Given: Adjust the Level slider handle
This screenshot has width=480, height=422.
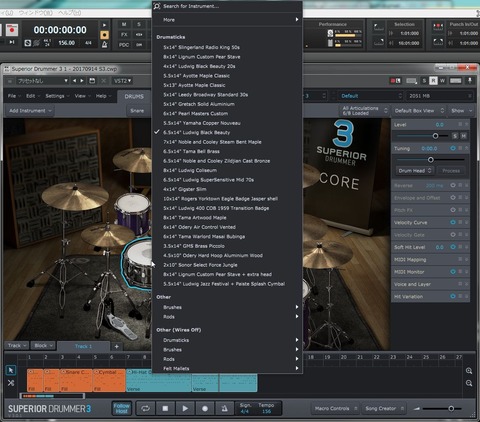Looking at the screenshot, I should [x=435, y=136].
